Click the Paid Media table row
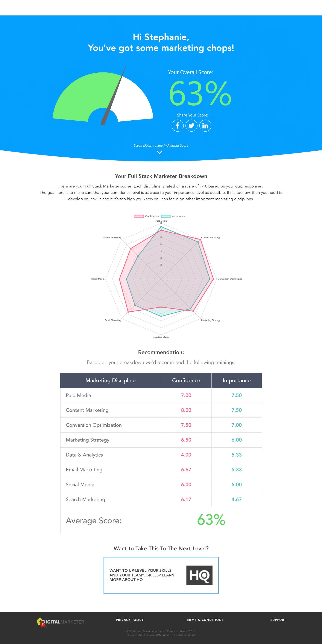This screenshot has height=644, width=322. tap(161, 395)
